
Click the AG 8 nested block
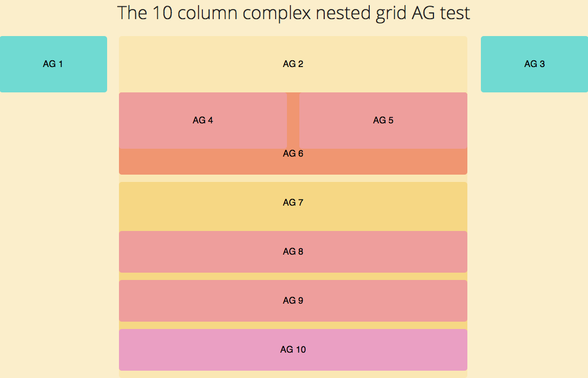click(x=293, y=252)
